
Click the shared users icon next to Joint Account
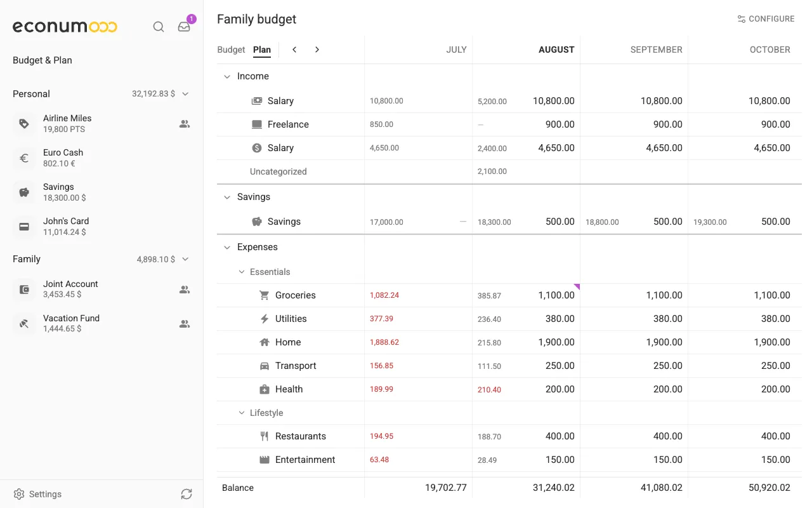185,290
